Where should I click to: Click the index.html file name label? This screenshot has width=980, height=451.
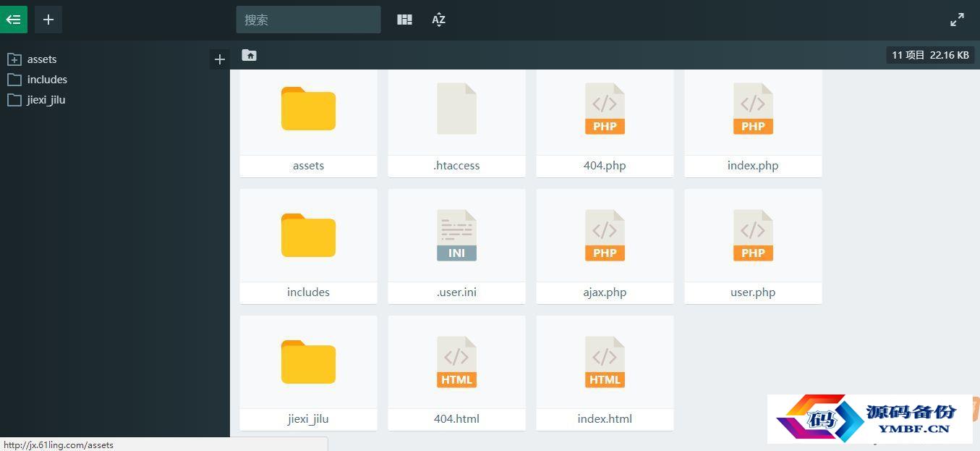[605, 419]
